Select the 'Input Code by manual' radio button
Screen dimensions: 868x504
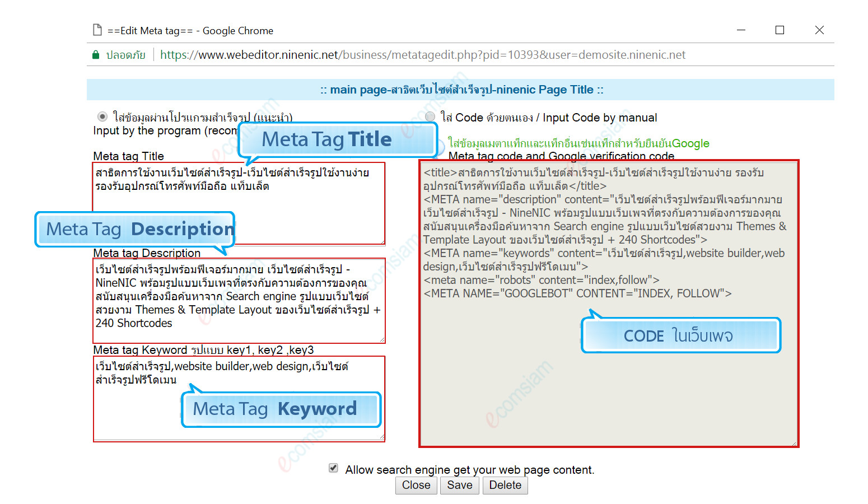click(x=430, y=116)
